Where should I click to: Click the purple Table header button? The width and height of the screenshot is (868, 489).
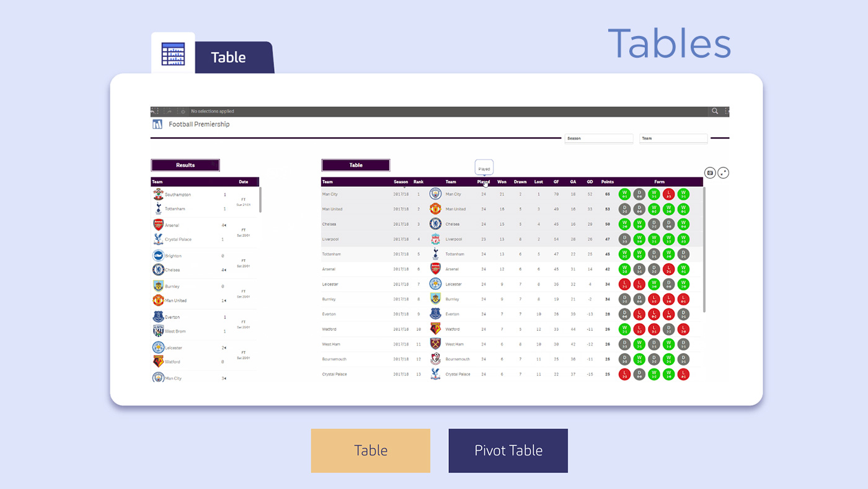[x=356, y=165]
